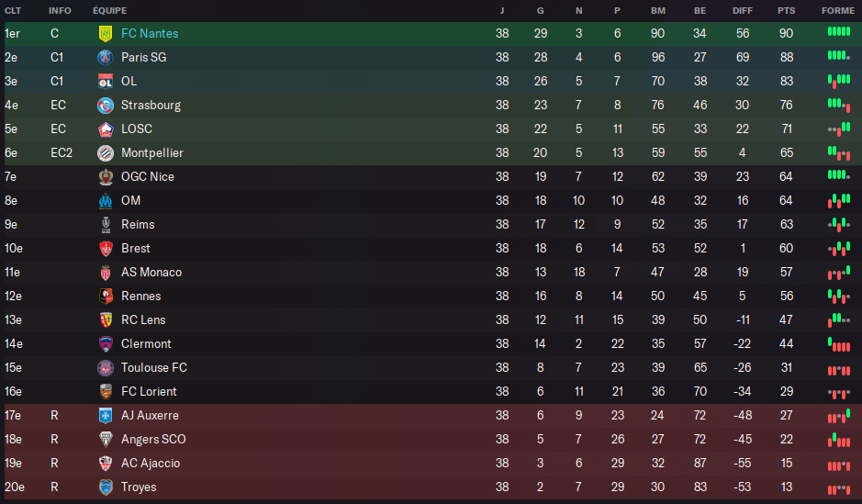Select the AC Ajaccio team name
The height and width of the screenshot is (504, 862).
pos(151,463)
